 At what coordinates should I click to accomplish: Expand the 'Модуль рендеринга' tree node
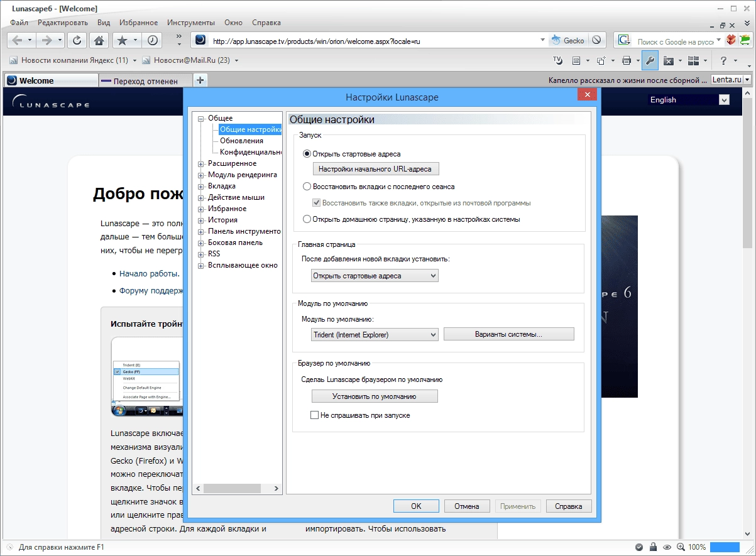pos(201,175)
